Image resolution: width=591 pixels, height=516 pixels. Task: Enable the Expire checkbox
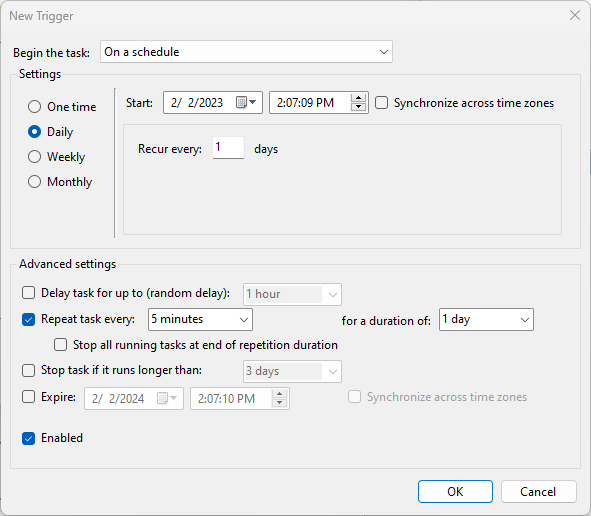tap(29, 397)
